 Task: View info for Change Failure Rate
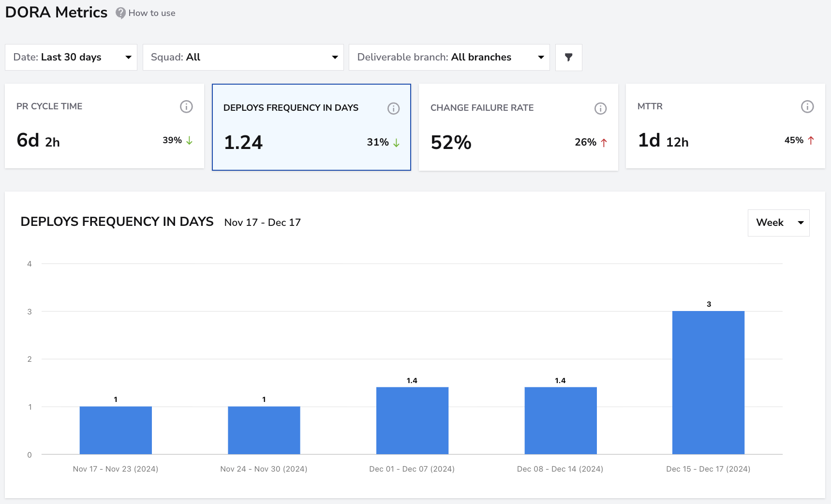tap(600, 108)
